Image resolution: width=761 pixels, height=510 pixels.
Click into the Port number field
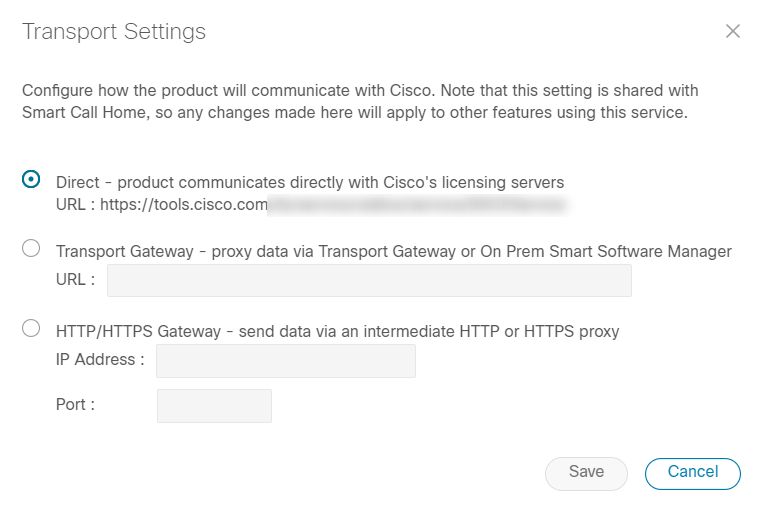(214, 405)
